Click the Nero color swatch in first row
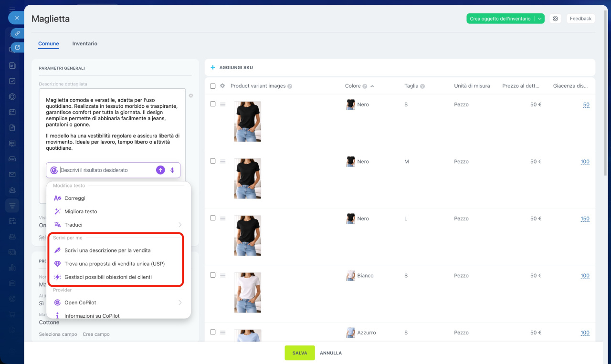611x364 pixels. click(350, 104)
